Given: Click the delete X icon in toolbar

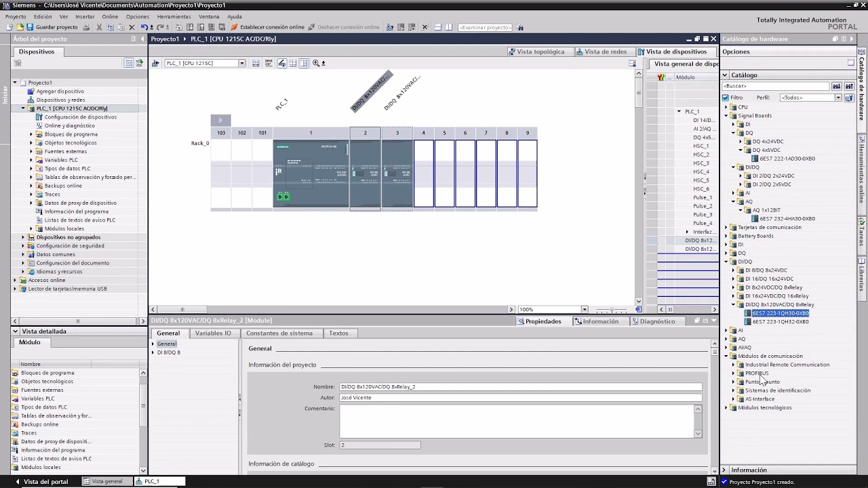Looking at the screenshot, I should [132, 27].
